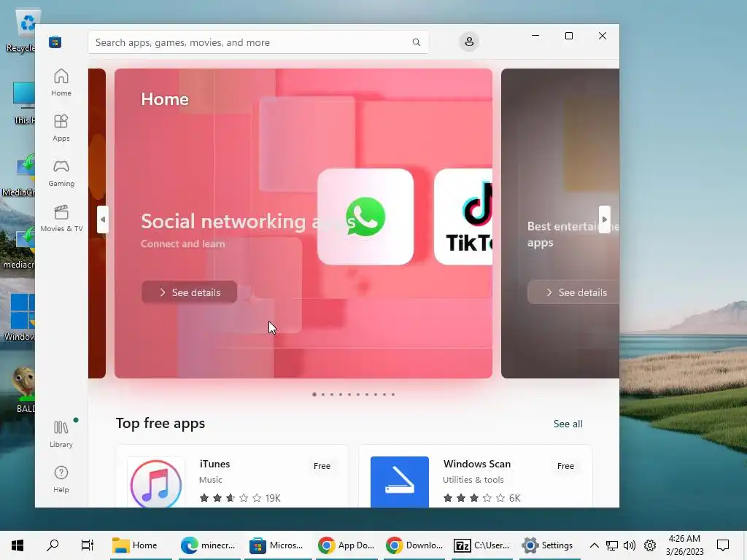
Task: Select the last carousel page dot
Action: 393,394
